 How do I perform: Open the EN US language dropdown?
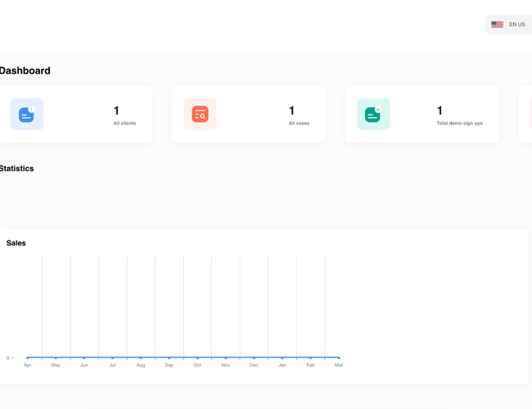pos(508,25)
